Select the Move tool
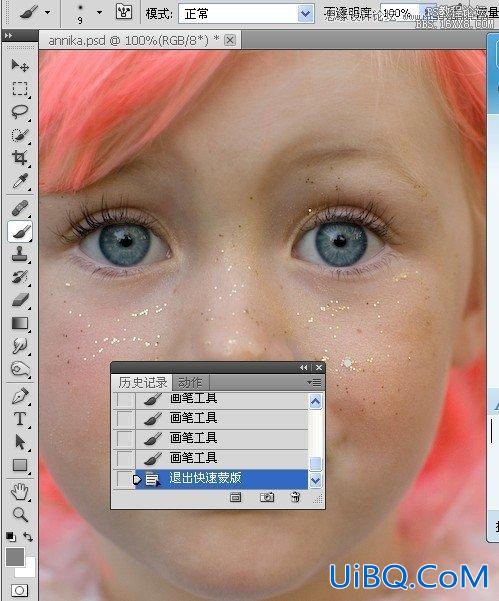This screenshot has width=499, height=601. [20, 65]
